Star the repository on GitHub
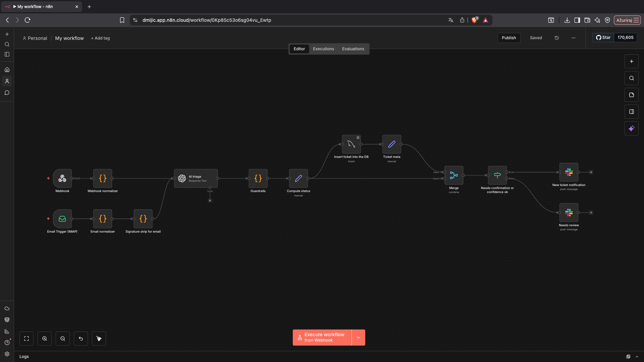The width and height of the screenshot is (644, 362). click(603, 37)
